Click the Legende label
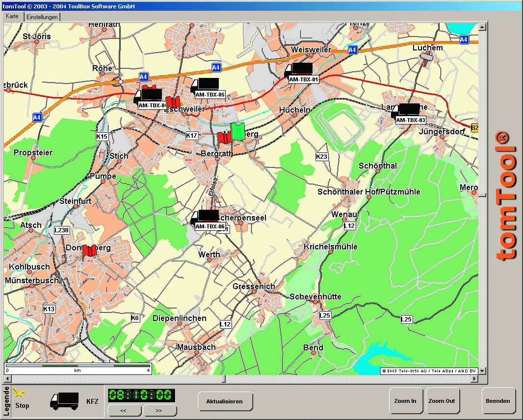 tap(6, 401)
